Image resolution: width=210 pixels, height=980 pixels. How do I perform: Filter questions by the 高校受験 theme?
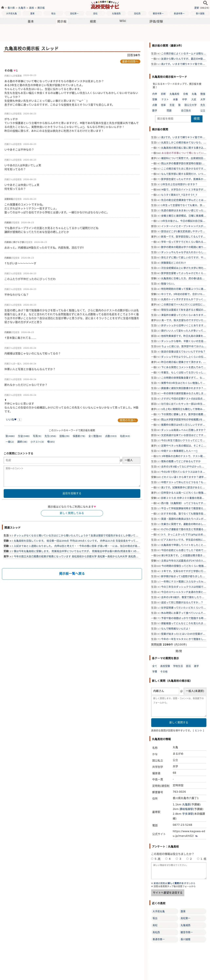click(x=165, y=666)
